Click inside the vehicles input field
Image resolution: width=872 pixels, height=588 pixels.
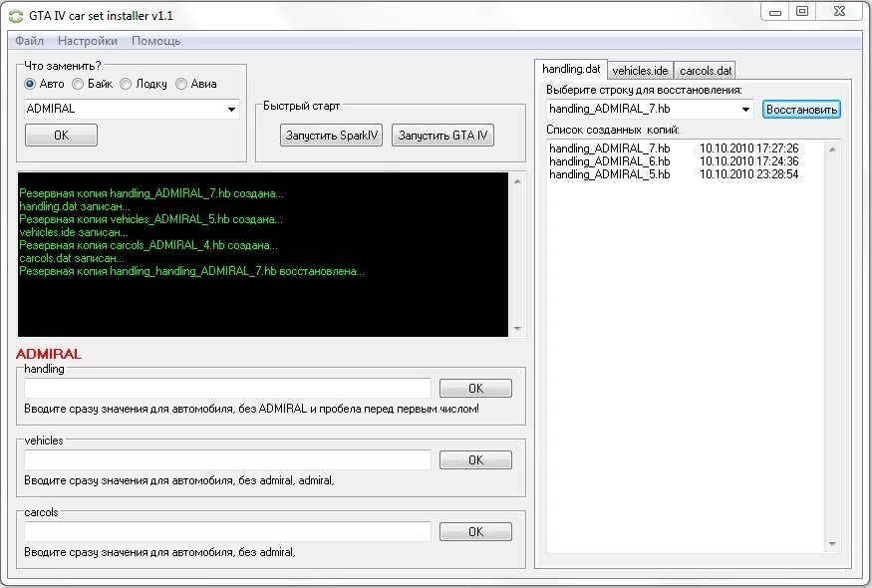tap(227, 459)
